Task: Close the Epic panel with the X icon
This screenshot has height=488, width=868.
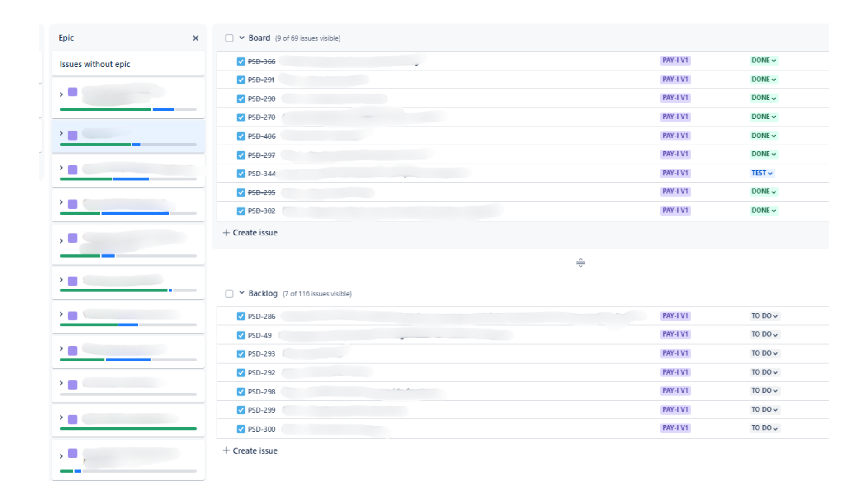Action: pyautogui.click(x=195, y=38)
